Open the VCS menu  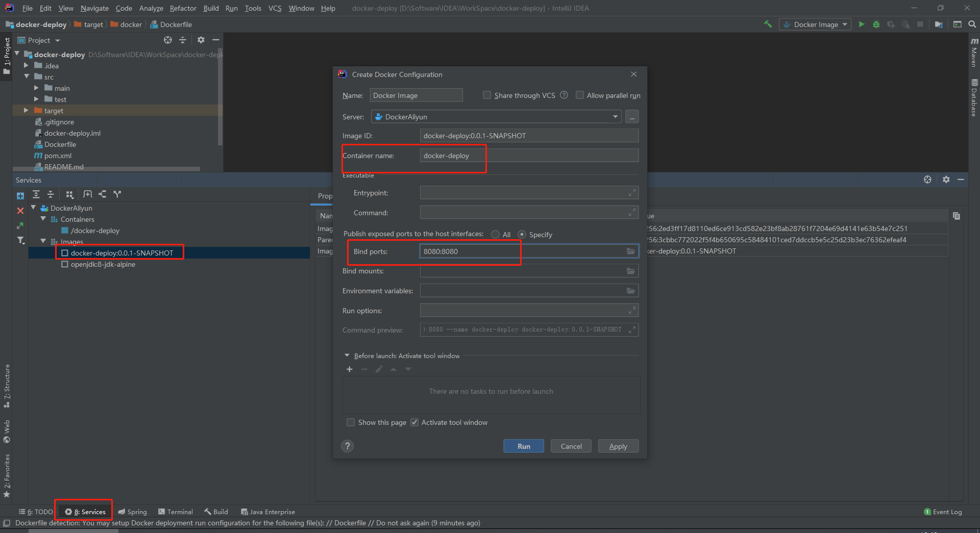coord(275,8)
